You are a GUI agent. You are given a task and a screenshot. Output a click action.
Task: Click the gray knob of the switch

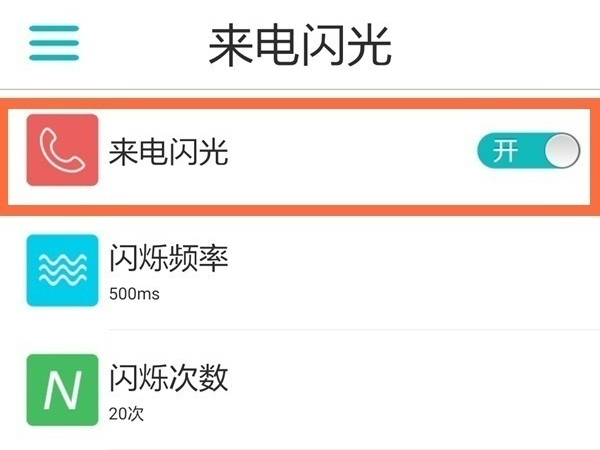(x=561, y=151)
